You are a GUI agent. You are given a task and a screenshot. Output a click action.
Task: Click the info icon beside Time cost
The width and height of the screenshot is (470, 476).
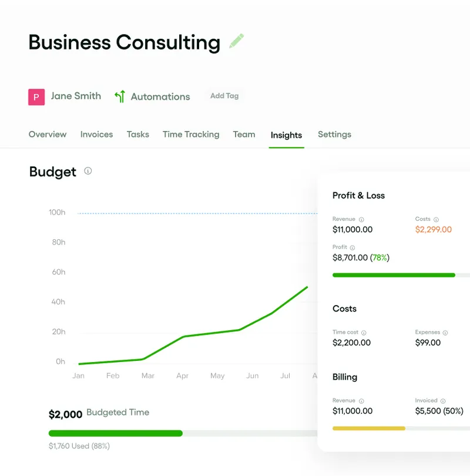[x=364, y=333]
